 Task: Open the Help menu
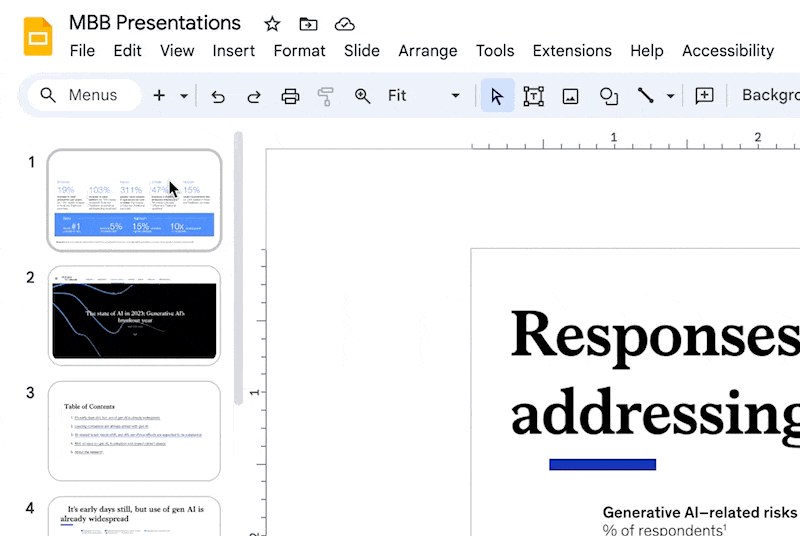click(646, 50)
